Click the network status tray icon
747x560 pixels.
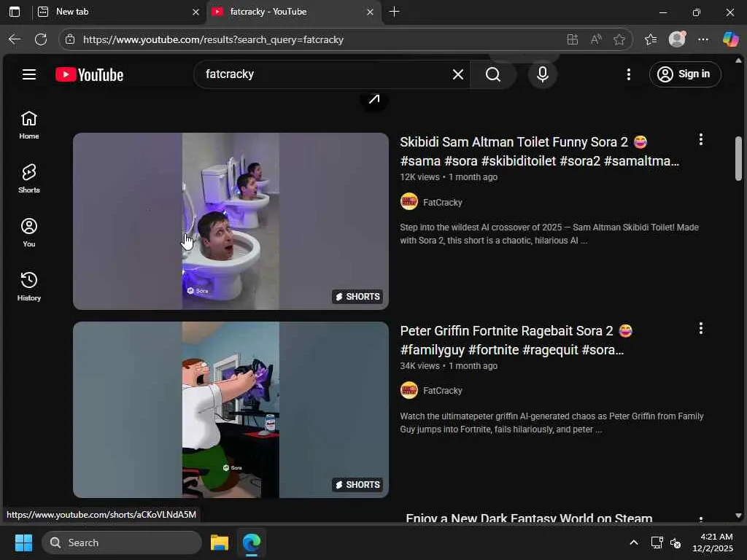point(657,542)
